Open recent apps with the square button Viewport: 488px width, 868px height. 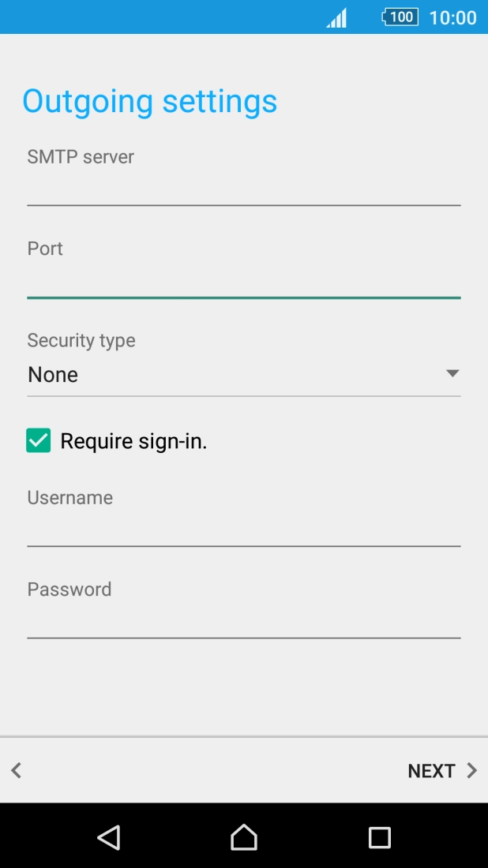pos(379,839)
